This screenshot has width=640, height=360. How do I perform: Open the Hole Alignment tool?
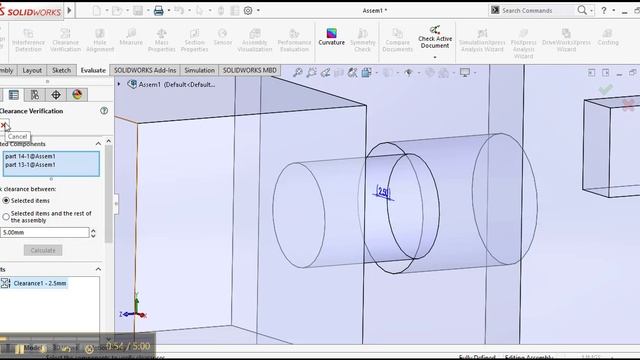(x=100, y=40)
